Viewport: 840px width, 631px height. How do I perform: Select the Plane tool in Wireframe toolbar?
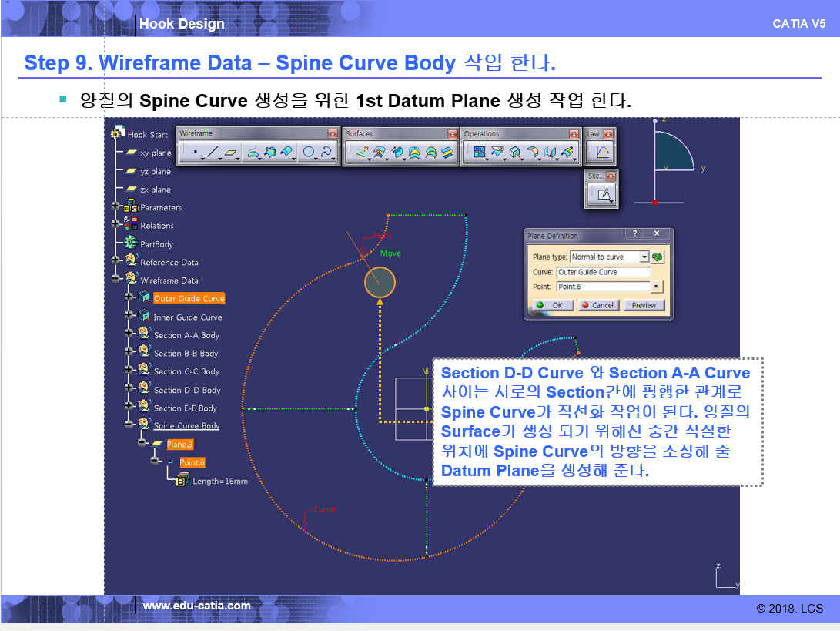(231, 153)
